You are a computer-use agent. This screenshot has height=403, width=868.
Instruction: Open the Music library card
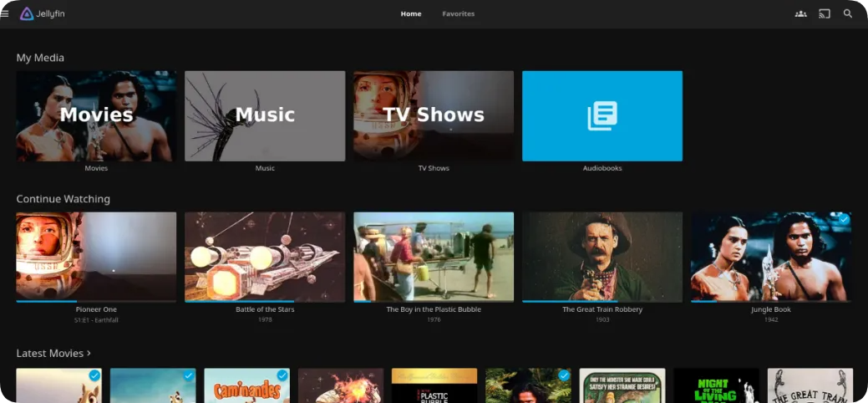(265, 115)
